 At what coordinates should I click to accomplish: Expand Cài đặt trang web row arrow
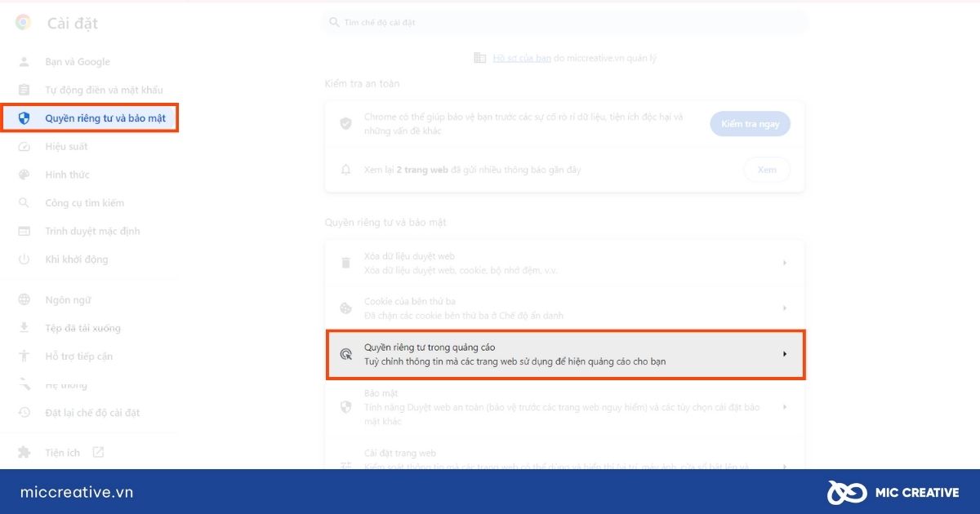coord(785,466)
